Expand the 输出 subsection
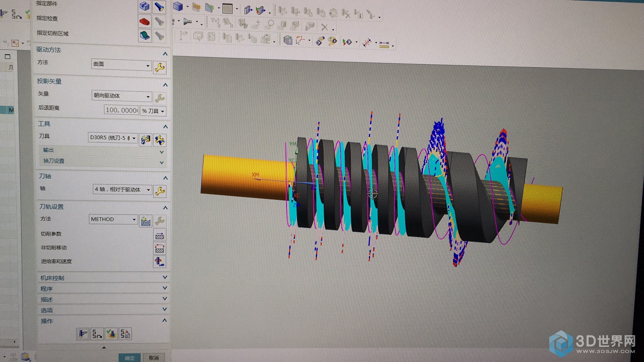 click(x=162, y=152)
